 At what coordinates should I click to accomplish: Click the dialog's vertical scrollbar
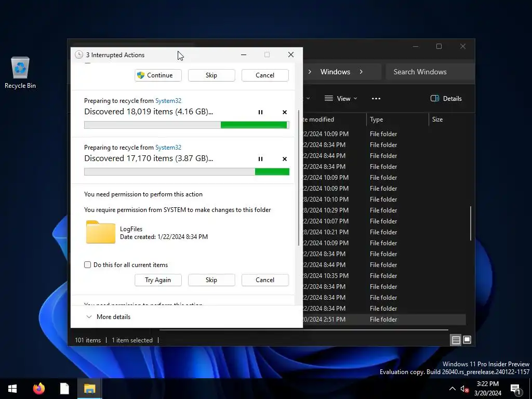pos(299,178)
